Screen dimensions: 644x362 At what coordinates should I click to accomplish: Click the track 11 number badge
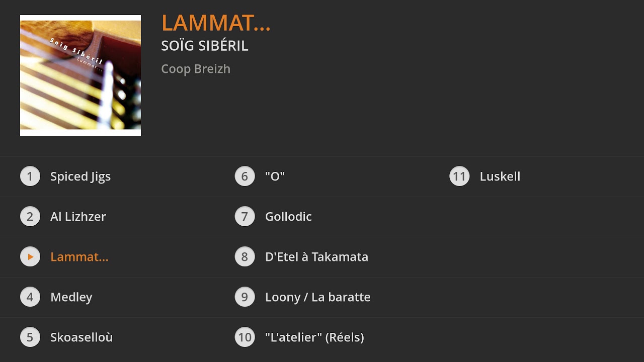tap(459, 176)
